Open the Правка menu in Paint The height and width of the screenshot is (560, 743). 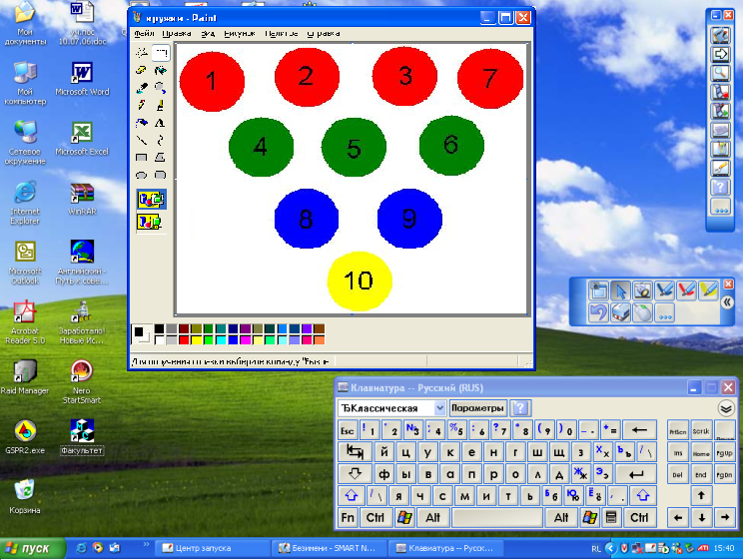tap(177, 33)
